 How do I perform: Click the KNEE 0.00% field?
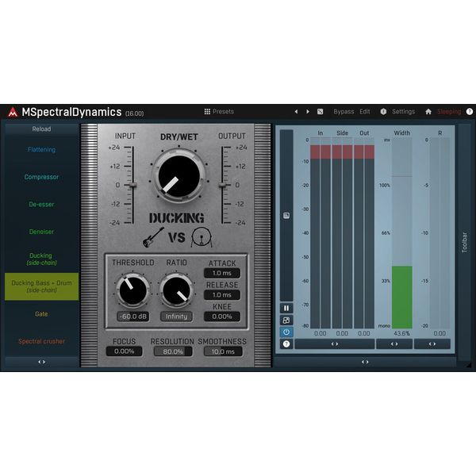pyautogui.click(x=222, y=317)
